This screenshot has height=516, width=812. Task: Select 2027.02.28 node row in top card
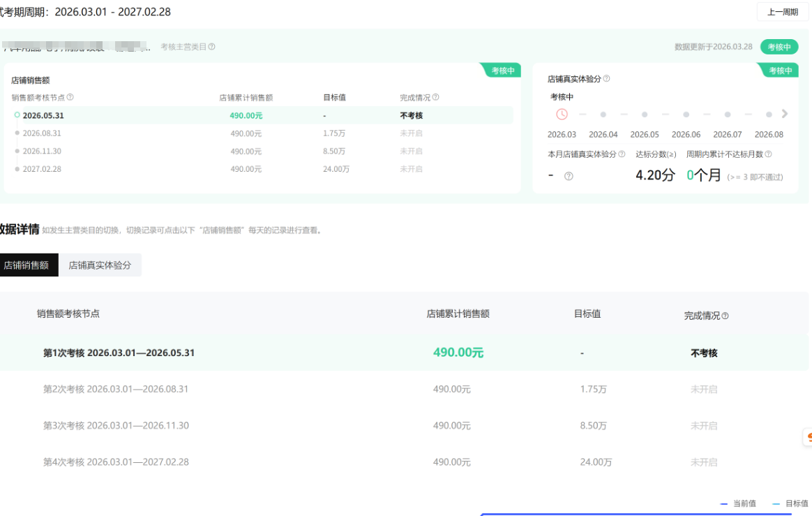(262, 169)
